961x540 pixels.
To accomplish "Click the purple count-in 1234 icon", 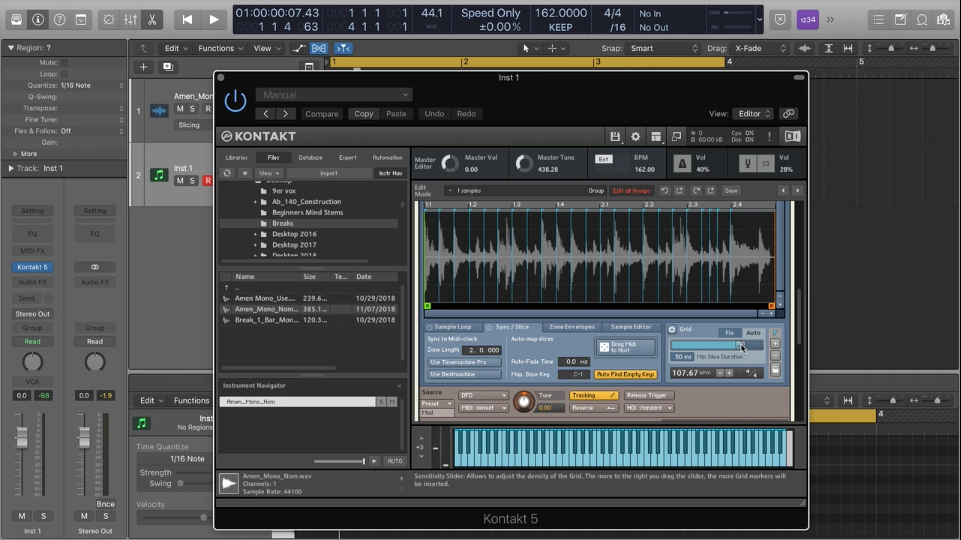I will pyautogui.click(x=808, y=20).
